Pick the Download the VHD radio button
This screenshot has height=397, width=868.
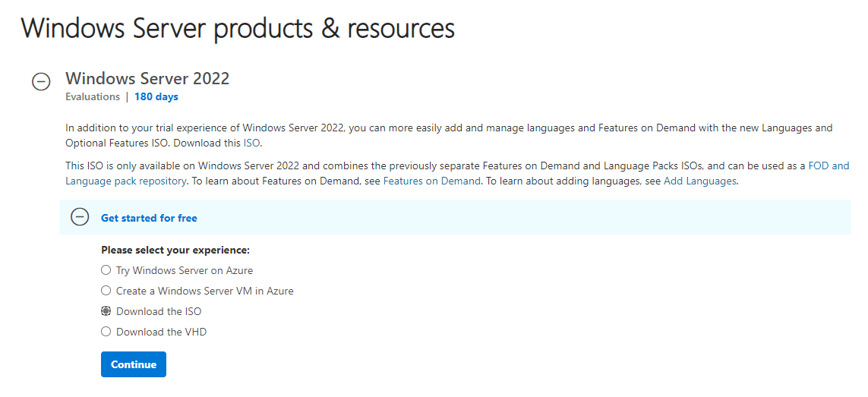(106, 332)
